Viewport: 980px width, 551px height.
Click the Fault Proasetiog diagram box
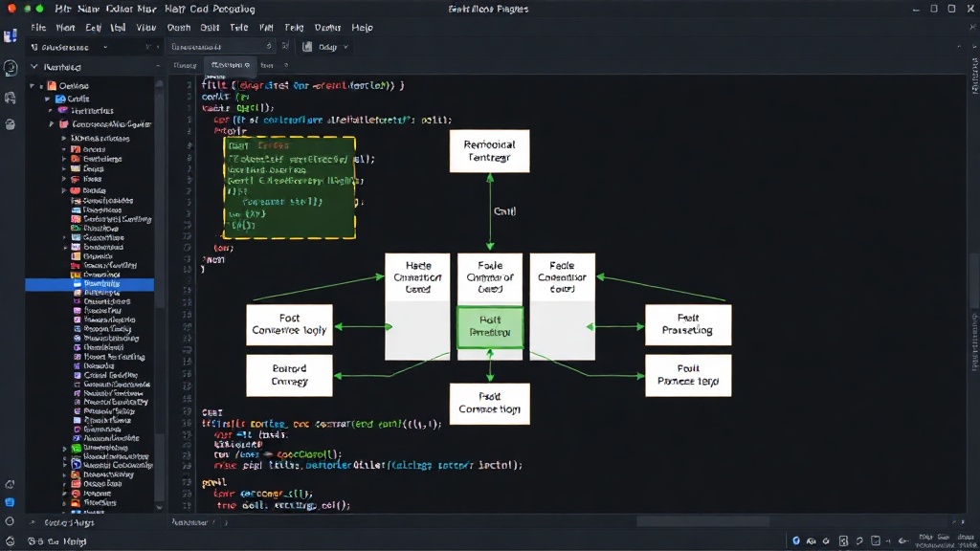pyautogui.click(x=688, y=325)
